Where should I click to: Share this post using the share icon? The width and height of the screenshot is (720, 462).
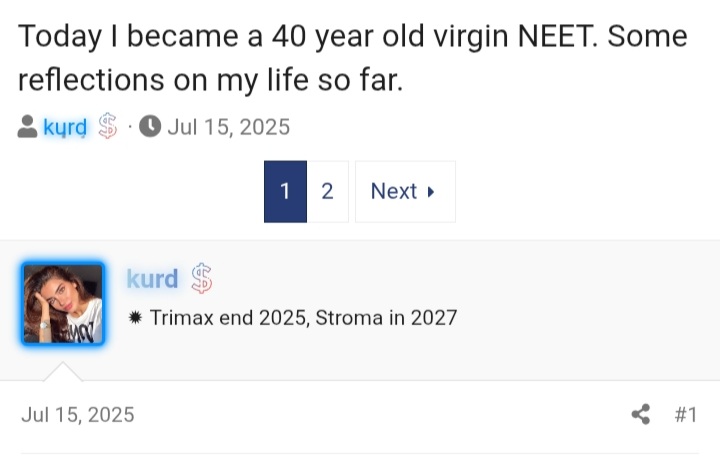641,414
